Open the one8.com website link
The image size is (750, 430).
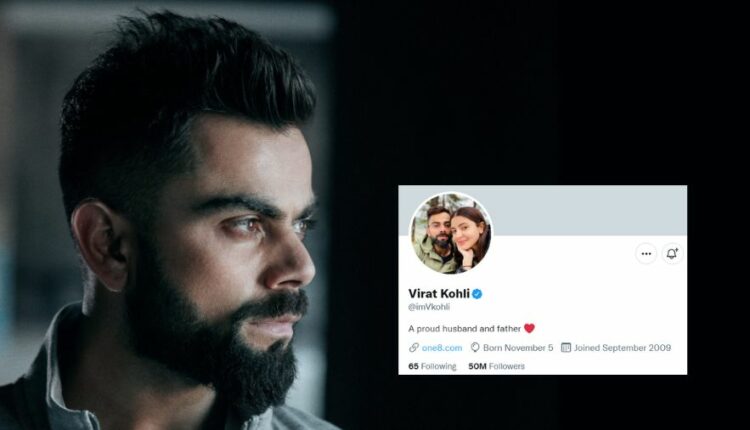pyautogui.click(x=442, y=348)
